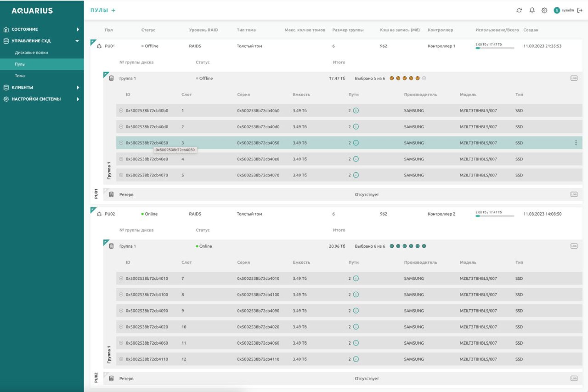Image resolution: width=588 pixels, height=392 pixels.
Task: Click the Контроллер 2 cell
Action: pos(441,214)
